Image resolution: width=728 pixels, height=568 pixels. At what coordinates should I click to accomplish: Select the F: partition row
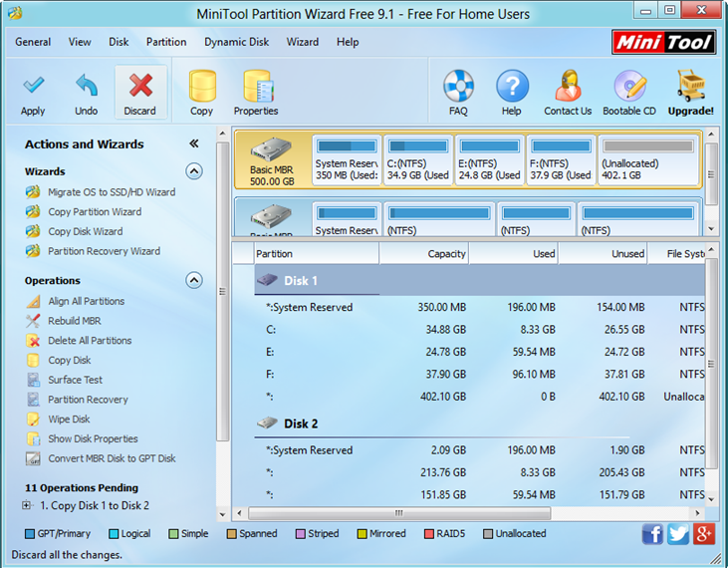(480, 375)
